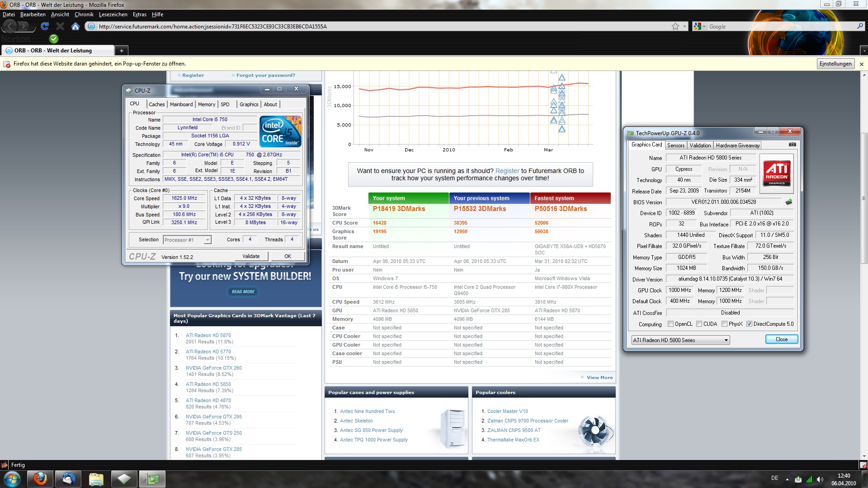Toggle the CUDA checkbox in GPU-Z
Image resolution: width=868 pixels, height=488 pixels.
(x=699, y=324)
